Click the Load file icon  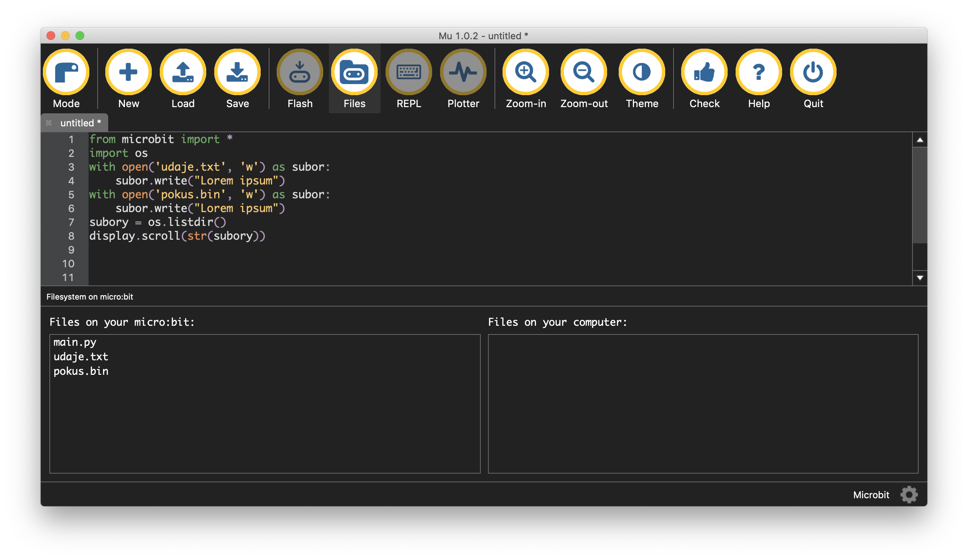click(x=183, y=73)
